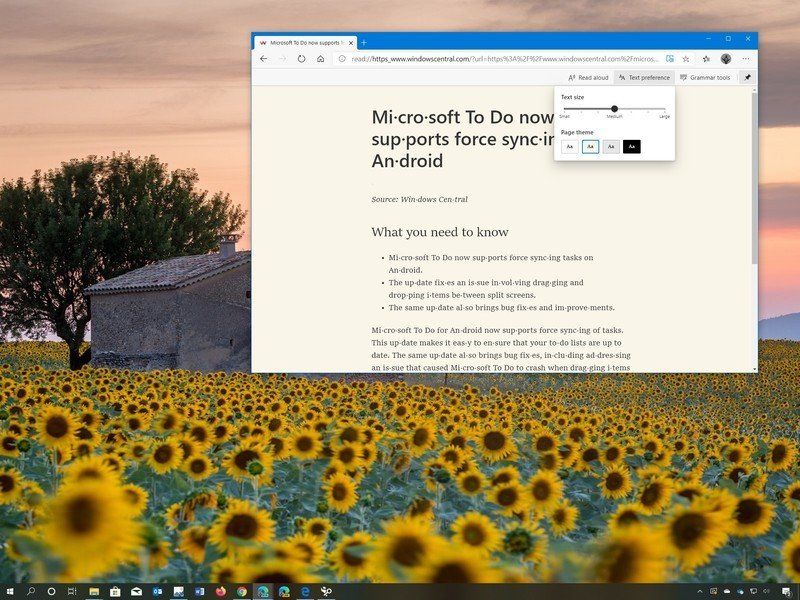This screenshot has width=800, height=600.
Task: Launch Microsoft Store from the taskbar
Action: point(115,592)
